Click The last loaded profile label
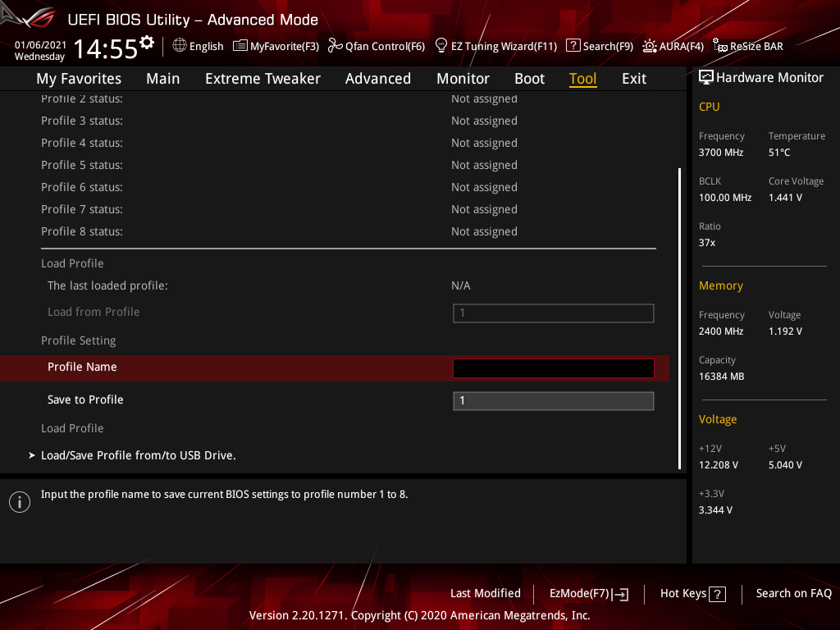Viewport: 840px width, 630px height. (107, 285)
